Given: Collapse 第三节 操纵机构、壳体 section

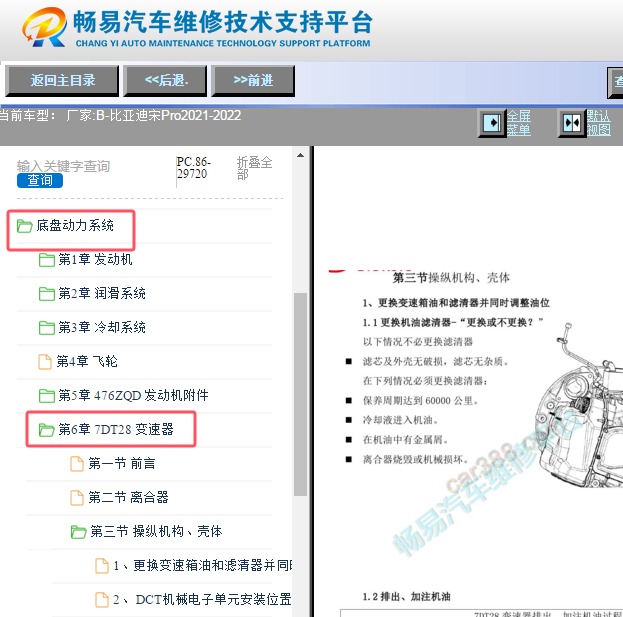Looking at the screenshot, I should pyautogui.click(x=156, y=531).
